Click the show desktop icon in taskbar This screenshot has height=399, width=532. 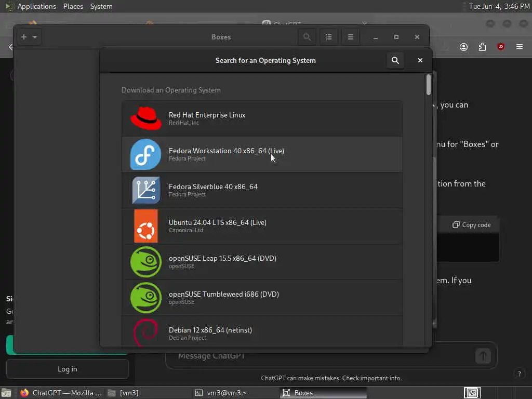click(6, 393)
